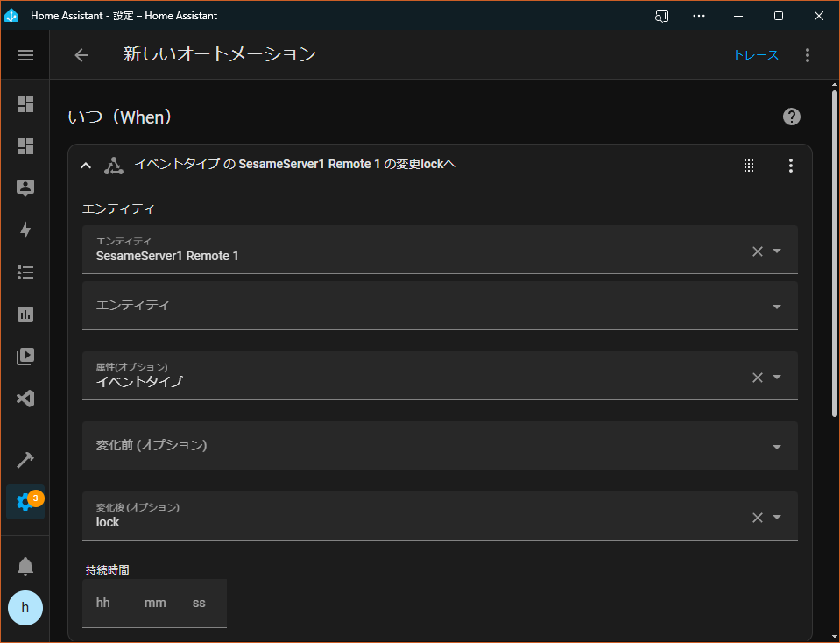840x643 pixels.
Task: Open the 属性 イベントタイプ dropdown arrow
Action: click(x=777, y=378)
